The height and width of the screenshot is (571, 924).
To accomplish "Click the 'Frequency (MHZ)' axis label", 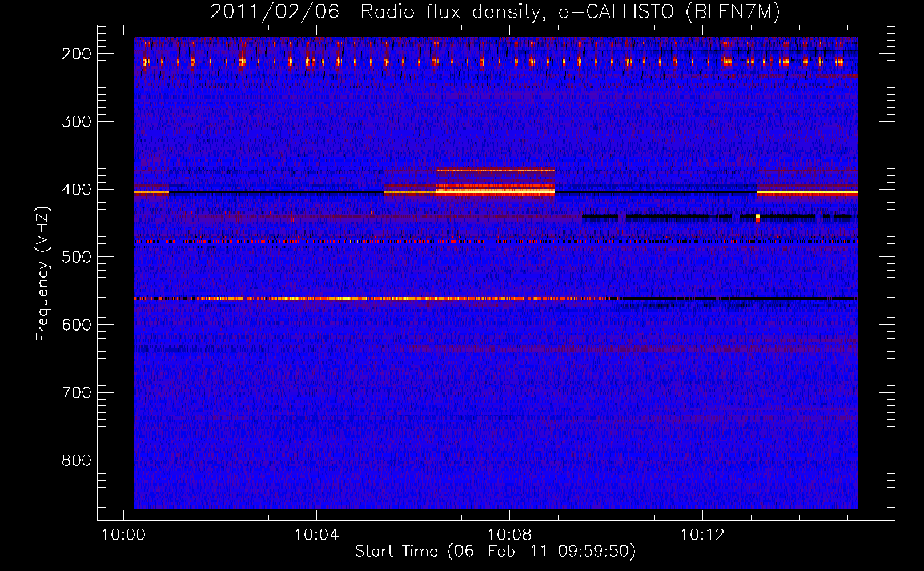I will pos(42,274).
